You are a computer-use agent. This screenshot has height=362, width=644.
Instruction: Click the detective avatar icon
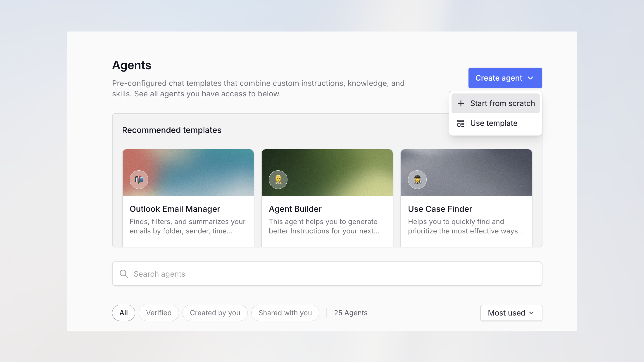pos(417,179)
